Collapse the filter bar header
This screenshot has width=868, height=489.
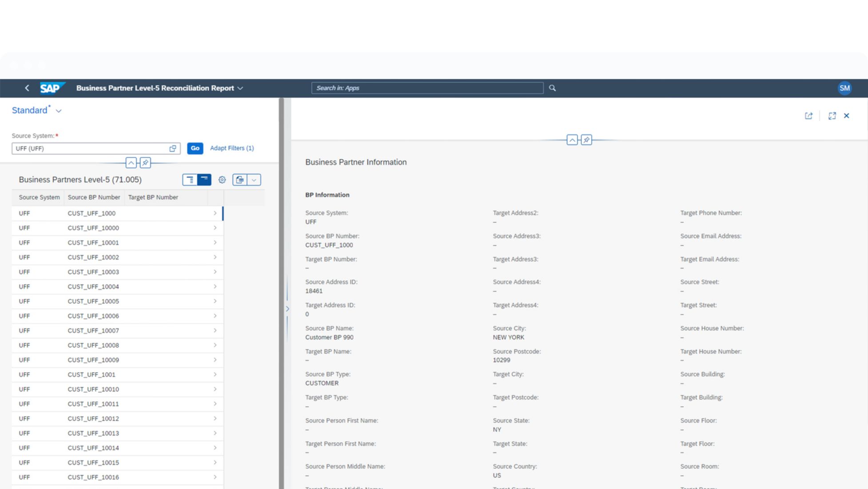131,163
